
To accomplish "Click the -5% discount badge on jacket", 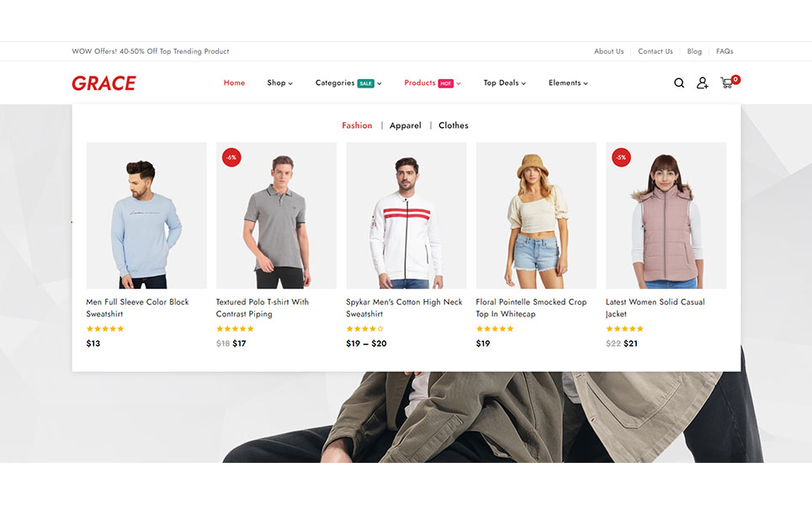I will point(621,157).
